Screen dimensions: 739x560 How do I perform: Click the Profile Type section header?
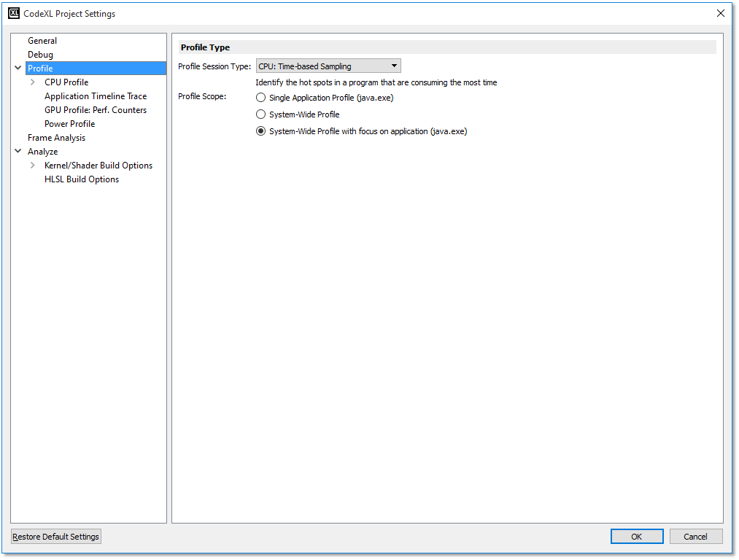(447, 47)
